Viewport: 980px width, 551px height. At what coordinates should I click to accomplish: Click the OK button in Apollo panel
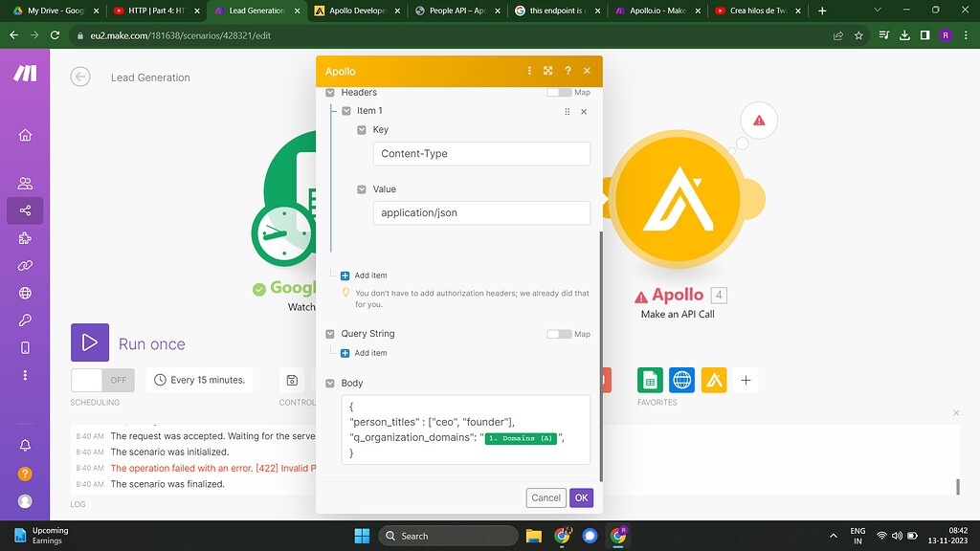[x=581, y=497]
